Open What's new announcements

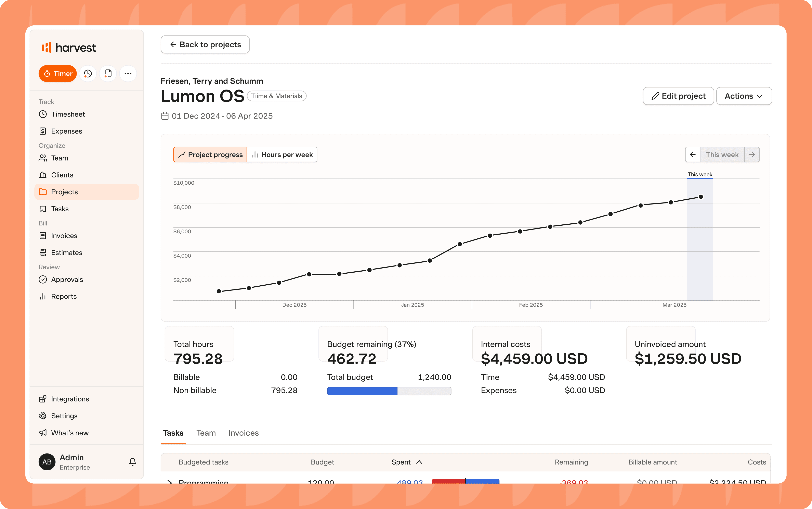coord(87,433)
